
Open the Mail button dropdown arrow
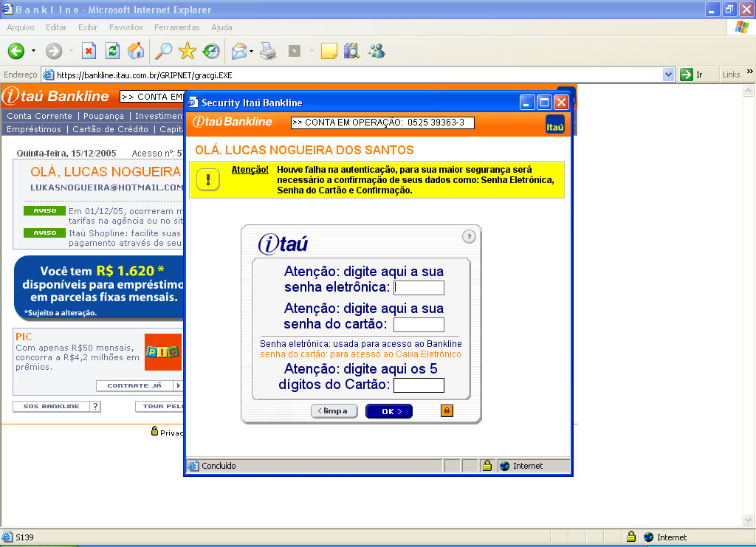tap(251, 51)
